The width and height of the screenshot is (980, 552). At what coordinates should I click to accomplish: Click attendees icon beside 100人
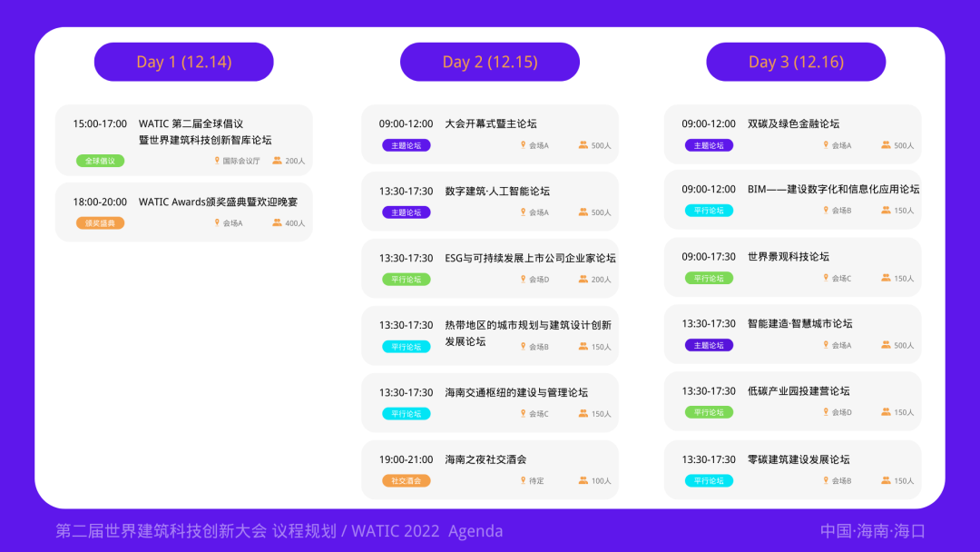pyautogui.click(x=583, y=480)
